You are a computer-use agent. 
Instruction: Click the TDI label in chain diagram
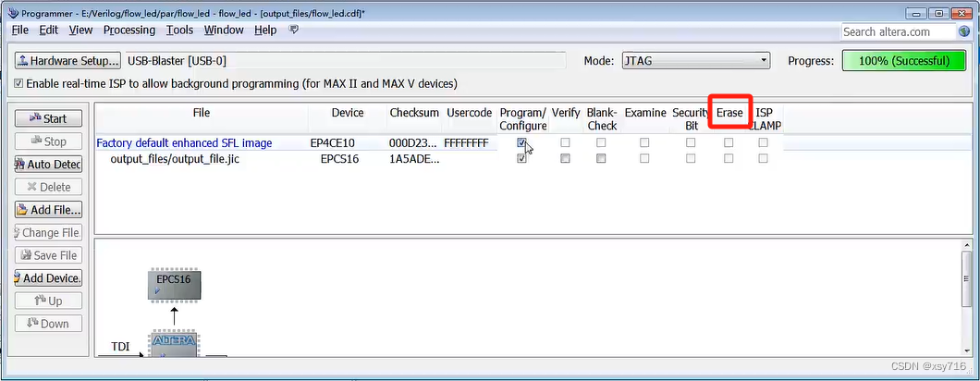[x=120, y=346]
